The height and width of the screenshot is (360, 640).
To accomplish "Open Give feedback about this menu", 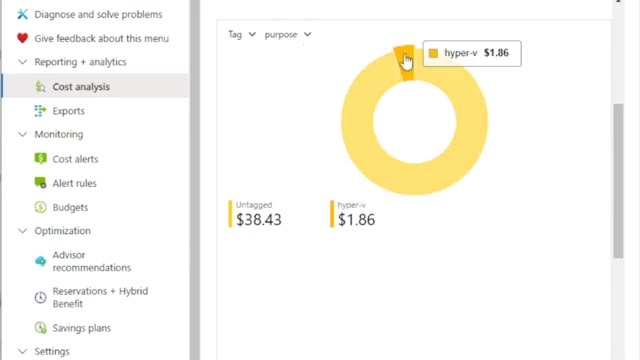I will coord(101,38).
